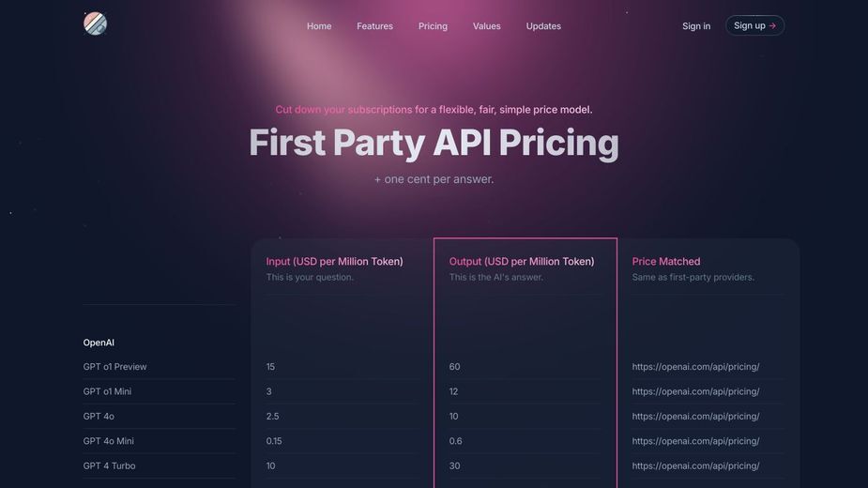The height and width of the screenshot is (488, 868).
Task: Click the Sign up button
Action: click(x=754, y=25)
